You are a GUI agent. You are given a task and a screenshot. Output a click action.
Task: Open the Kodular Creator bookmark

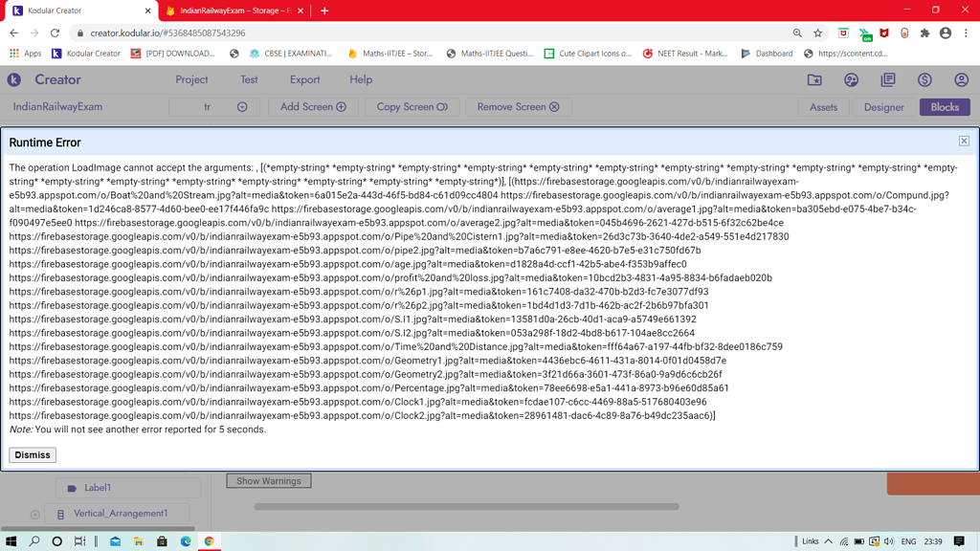pyautogui.click(x=86, y=54)
